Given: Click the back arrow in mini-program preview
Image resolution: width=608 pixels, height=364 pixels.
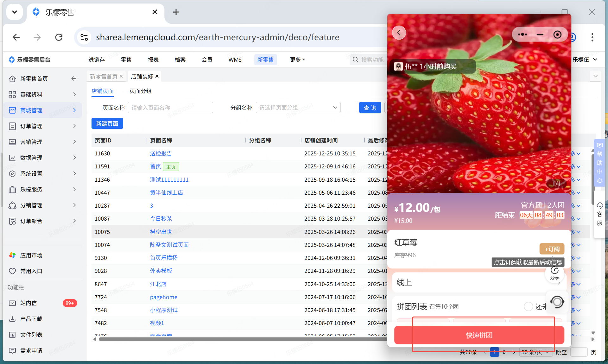Looking at the screenshot, I should click(x=399, y=33).
